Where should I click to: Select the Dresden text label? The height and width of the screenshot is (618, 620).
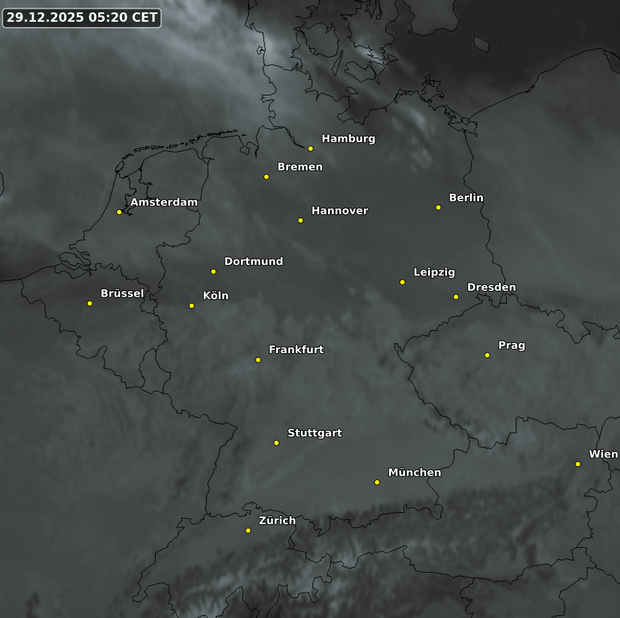tap(491, 288)
